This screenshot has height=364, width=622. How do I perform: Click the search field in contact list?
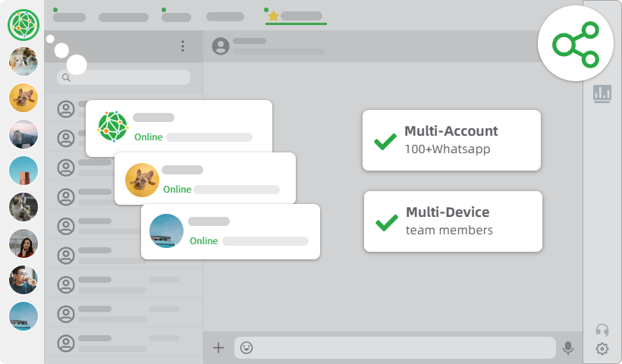click(124, 77)
